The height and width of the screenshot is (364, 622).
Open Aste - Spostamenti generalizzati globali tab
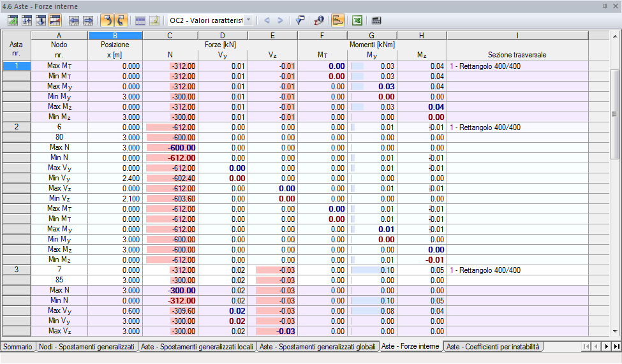click(x=317, y=347)
